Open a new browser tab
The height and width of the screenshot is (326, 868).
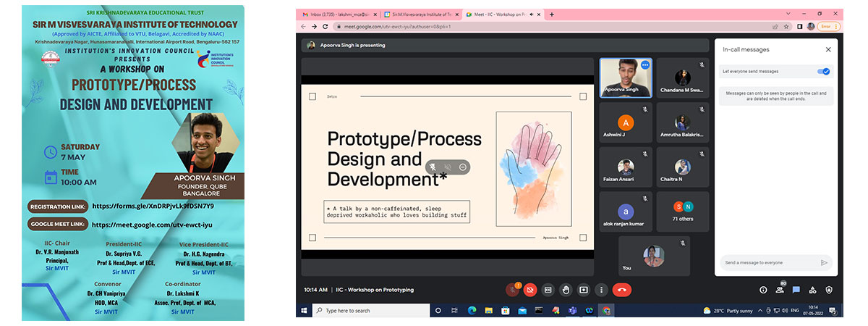553,14
